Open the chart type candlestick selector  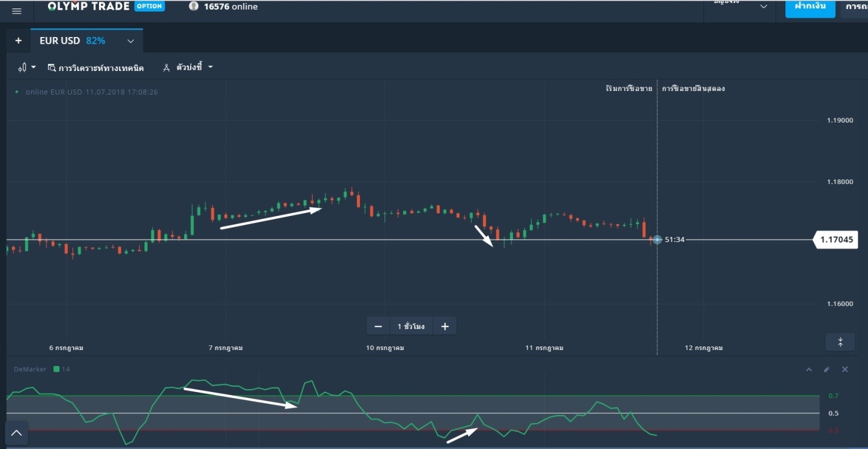coord(27,67)
